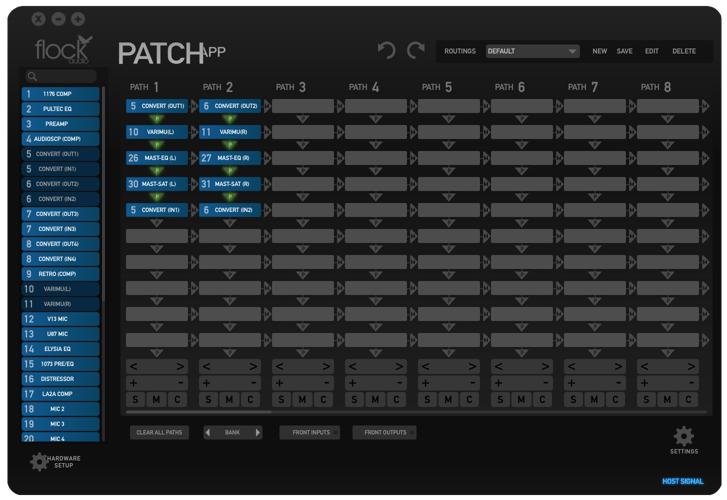The image size is (727, 500).
Task: Click plus button under Path 2
Action: 206,383
